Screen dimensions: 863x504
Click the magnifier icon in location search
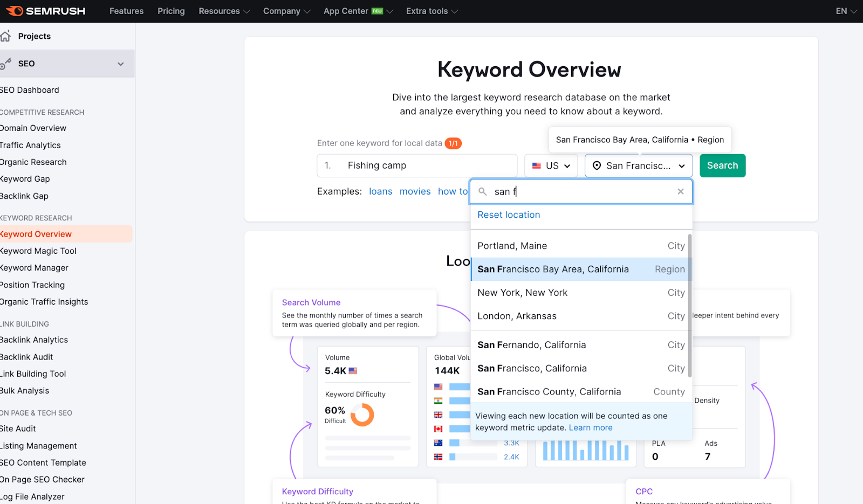pos(483,191)
